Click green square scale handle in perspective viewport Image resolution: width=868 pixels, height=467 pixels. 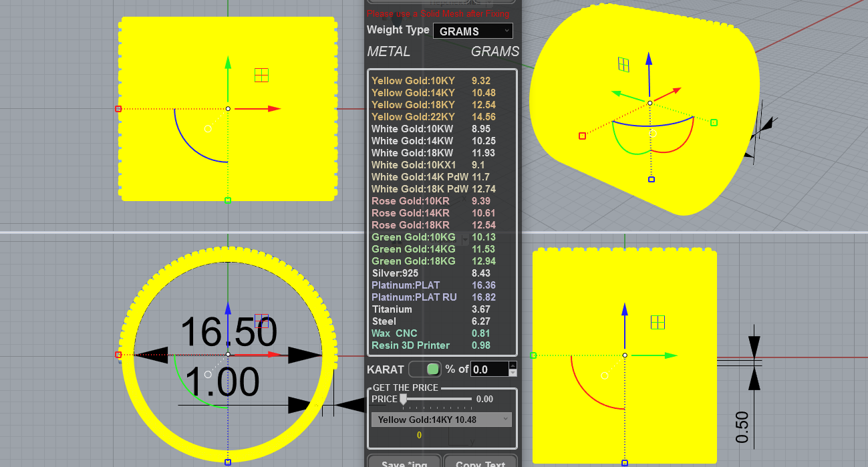(x=714, y=122)
